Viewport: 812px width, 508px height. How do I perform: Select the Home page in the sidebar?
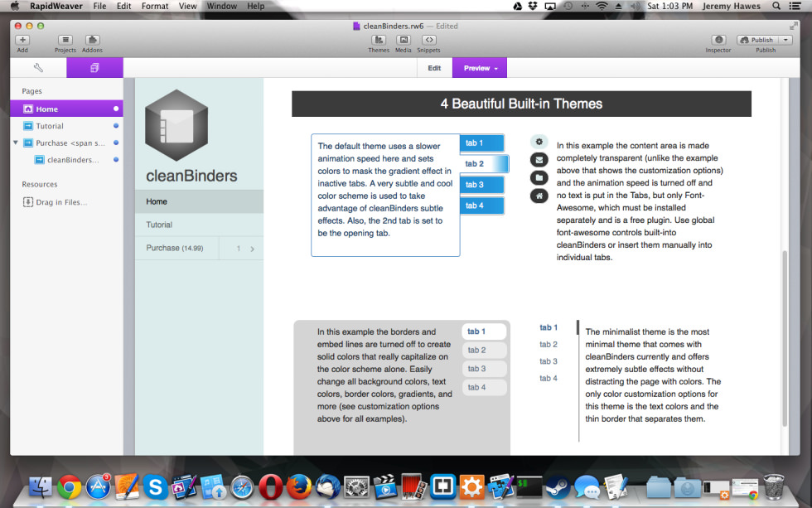pyautogui.click(x=66, y=109)
